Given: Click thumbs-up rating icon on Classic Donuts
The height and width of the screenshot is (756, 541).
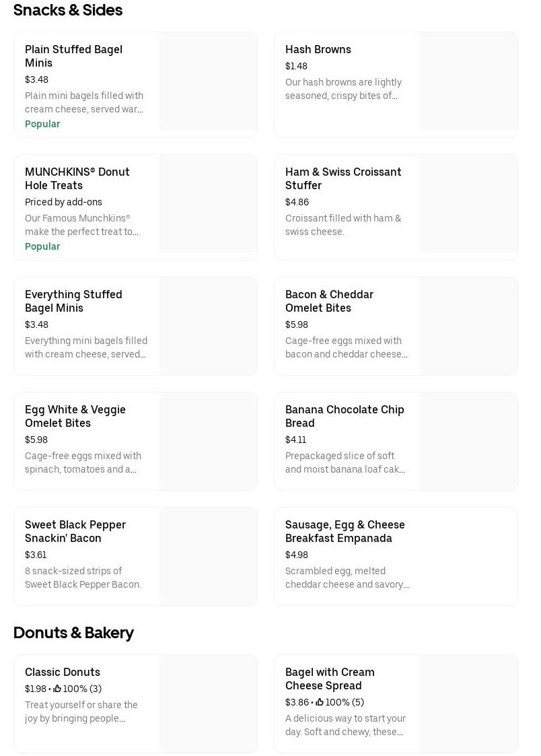Looking at the screenshot, I should [57, 689].
